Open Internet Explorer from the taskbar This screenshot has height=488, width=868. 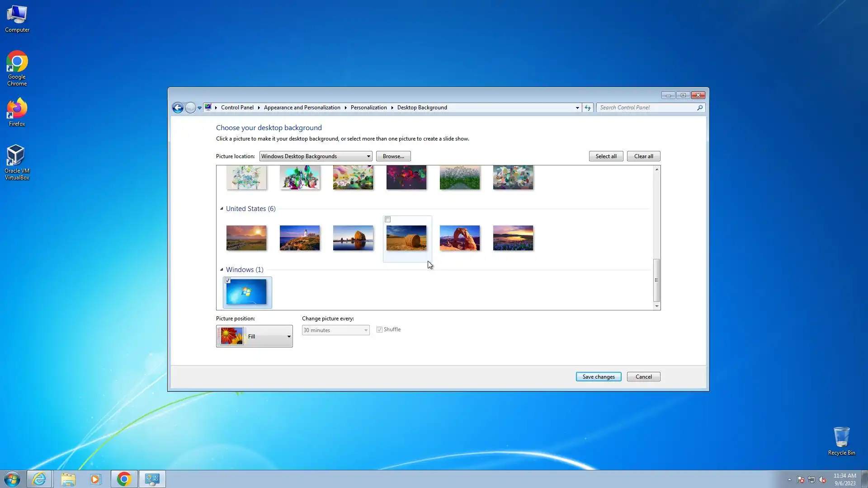(x=39, y=479)
